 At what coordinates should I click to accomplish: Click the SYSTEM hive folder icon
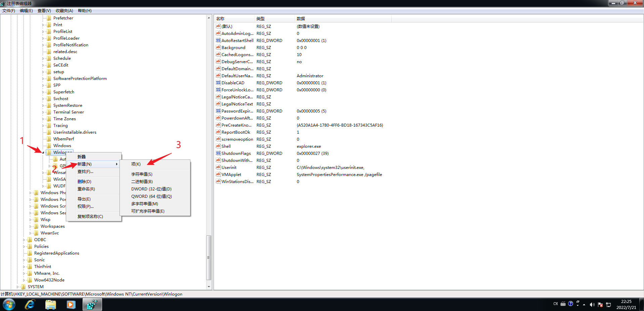click(24, 287)
